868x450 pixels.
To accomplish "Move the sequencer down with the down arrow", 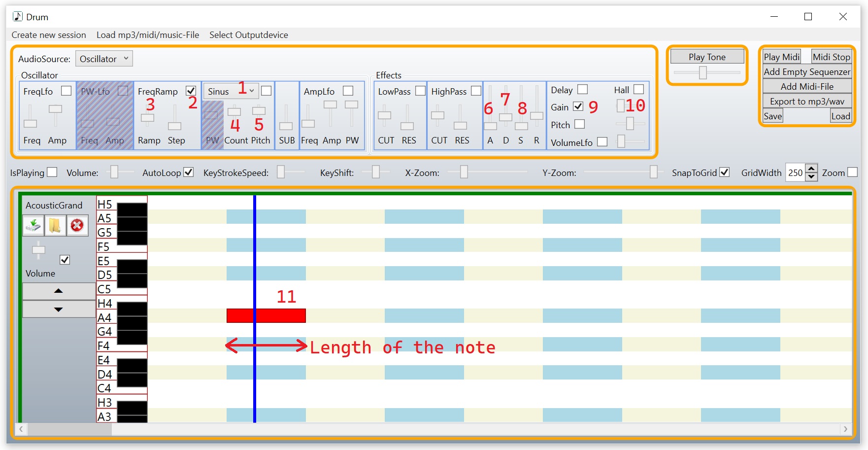I will point(59,310).
